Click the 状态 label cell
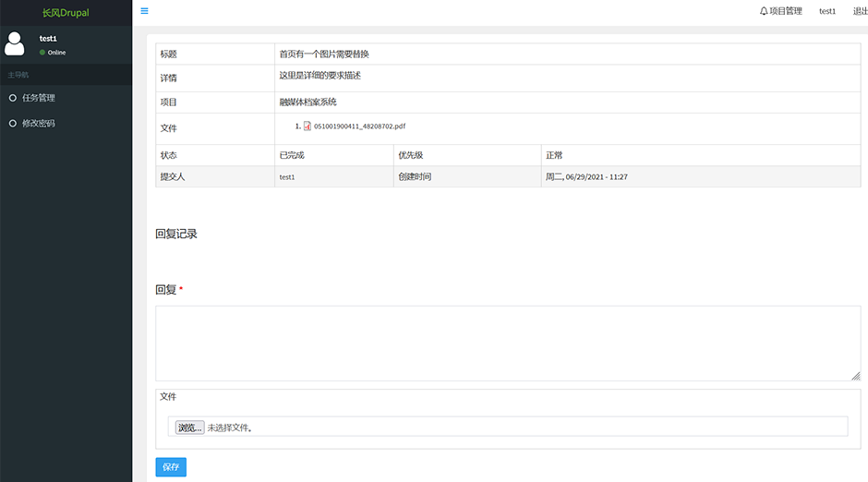The height and width of the screenshot is (482, 868). [215, 155]
